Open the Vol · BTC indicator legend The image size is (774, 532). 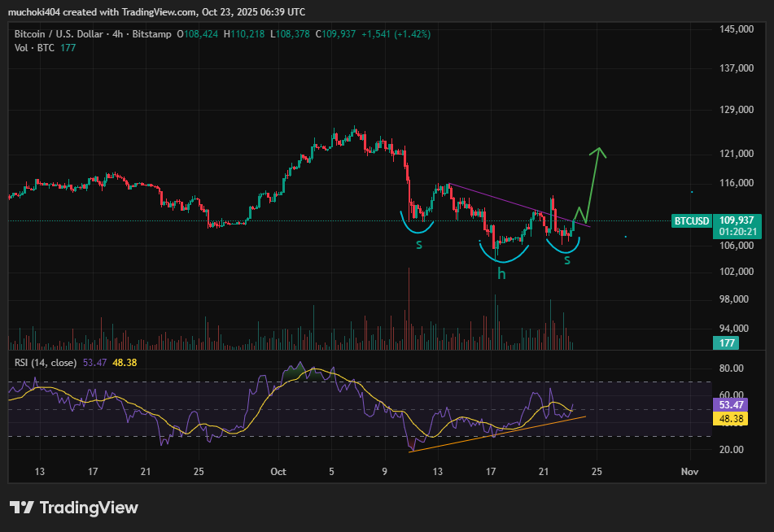[x=33, y=48]
